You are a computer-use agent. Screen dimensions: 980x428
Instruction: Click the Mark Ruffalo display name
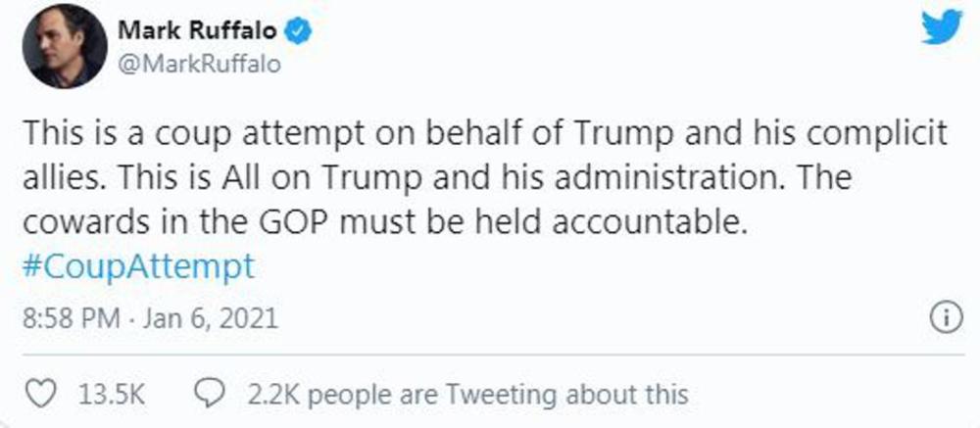coord(198,31)
